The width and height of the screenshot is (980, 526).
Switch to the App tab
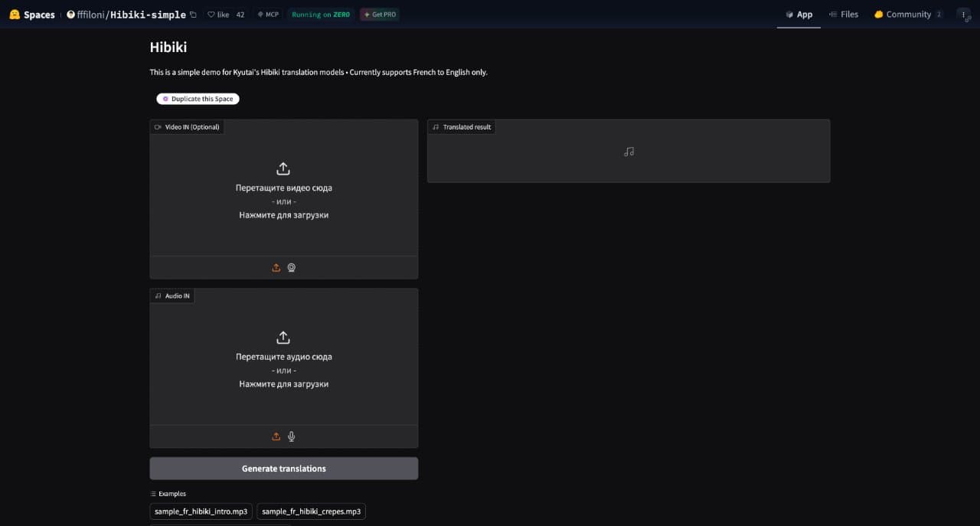(x=799, y=15)
